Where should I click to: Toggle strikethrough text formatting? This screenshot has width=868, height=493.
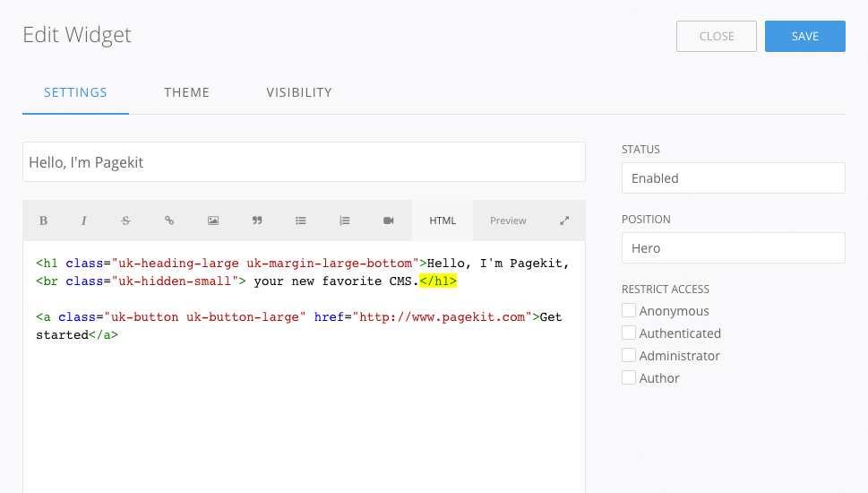tap(125, 221)
